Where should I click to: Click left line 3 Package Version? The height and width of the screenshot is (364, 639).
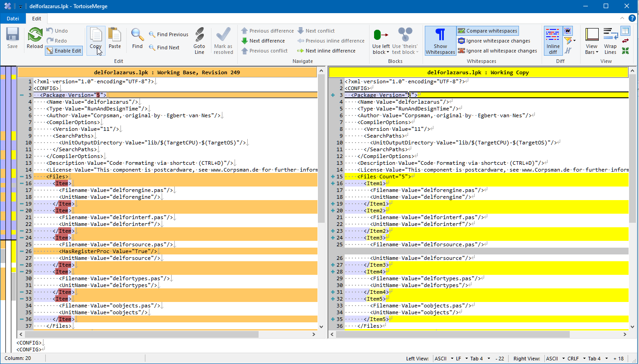175,95
